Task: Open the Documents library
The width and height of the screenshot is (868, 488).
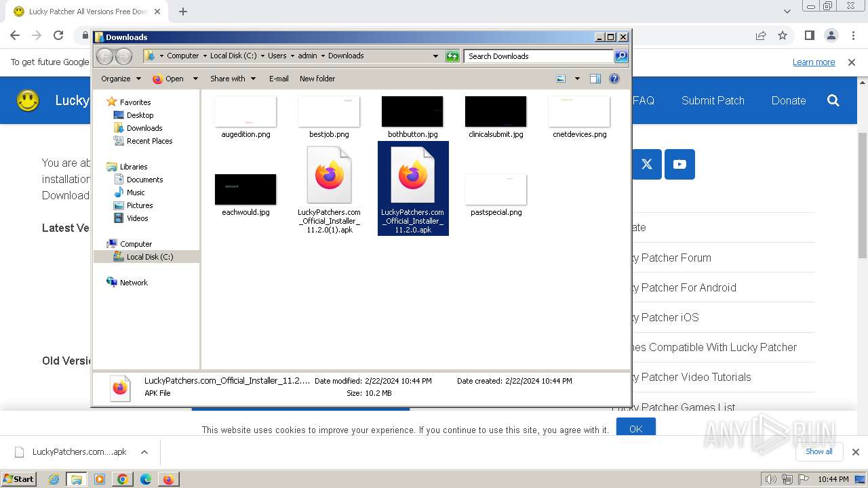Action: (x=144, y=180)
